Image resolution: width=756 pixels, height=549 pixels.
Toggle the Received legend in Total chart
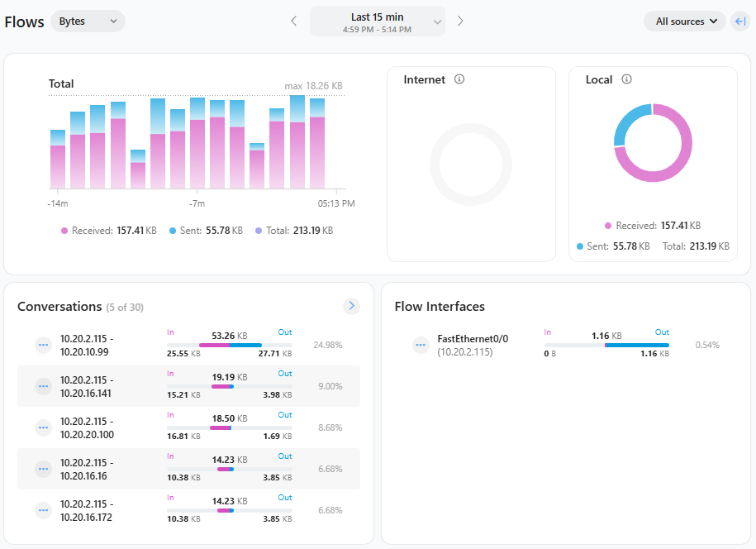108,231
